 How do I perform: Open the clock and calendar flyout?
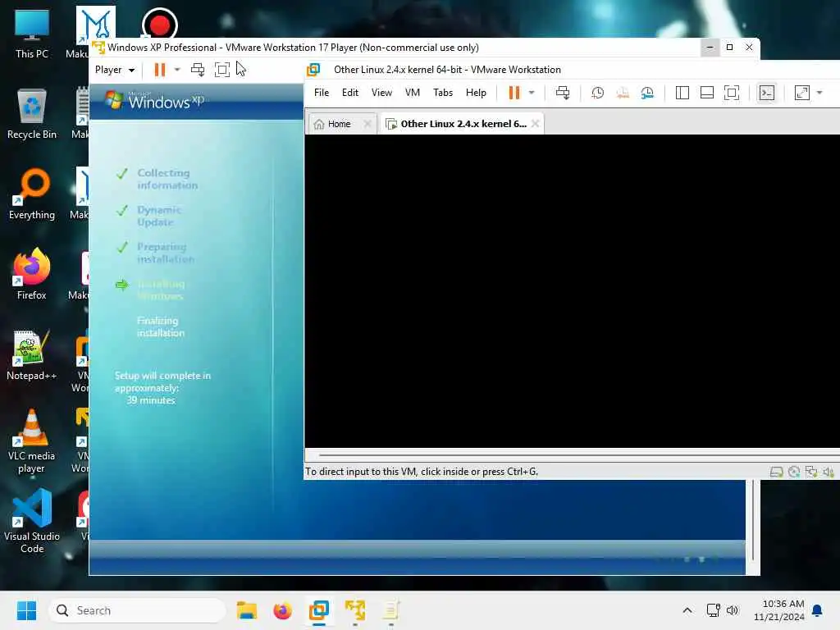(778, 610)
